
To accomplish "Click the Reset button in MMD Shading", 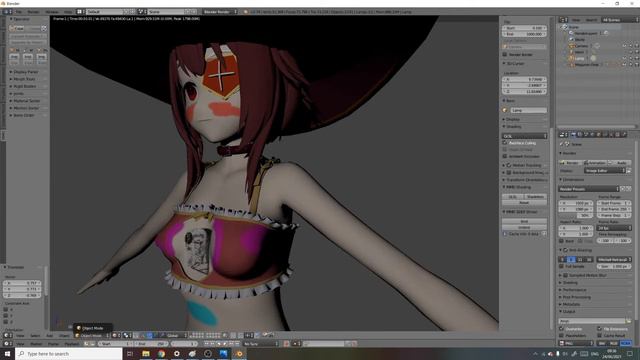I will click(x=524, y=202).
